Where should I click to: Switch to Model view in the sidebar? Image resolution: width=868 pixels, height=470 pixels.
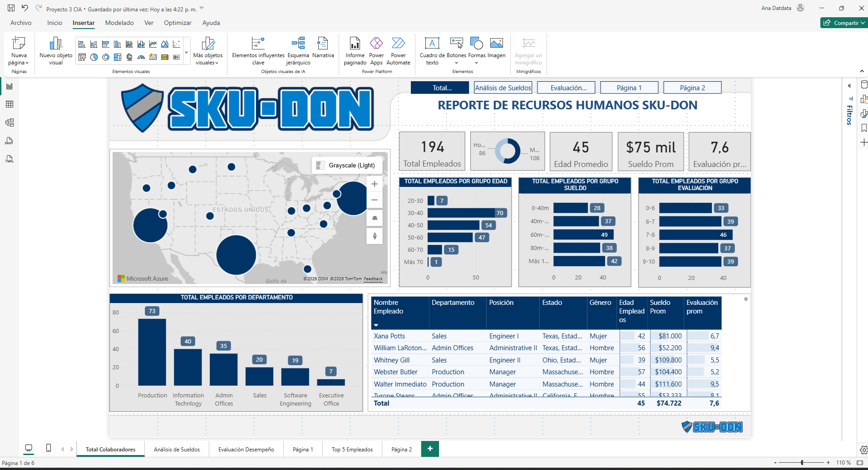pos(9,122)
